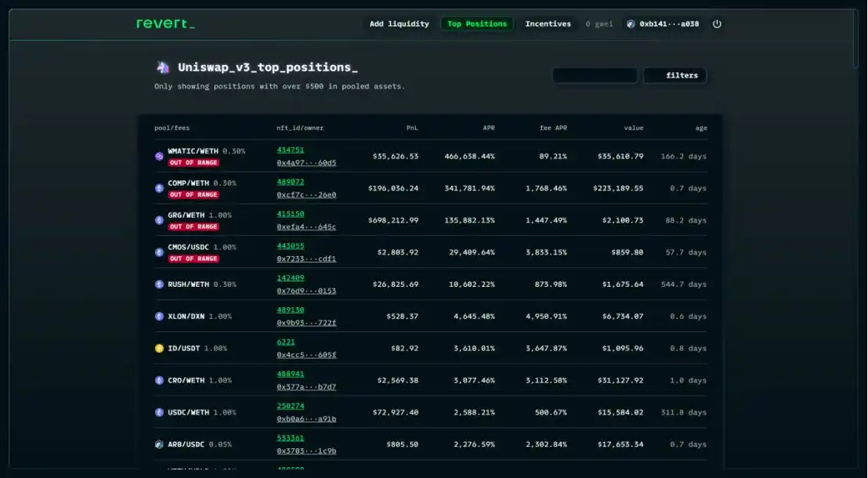Screen dimensions: 868x478
Task: Sort by age column header
Action: 701,128
